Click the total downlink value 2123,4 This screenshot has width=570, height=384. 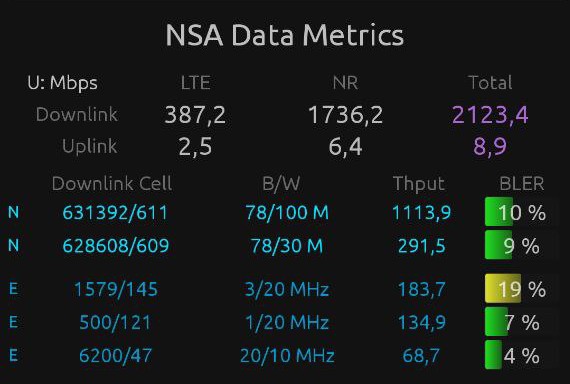pos(490,115)
